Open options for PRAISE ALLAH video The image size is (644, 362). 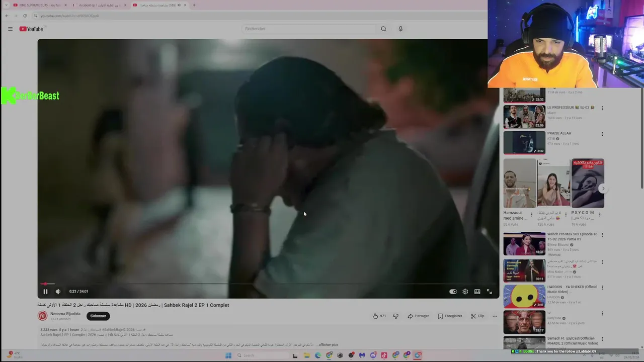tap(602, 134)
